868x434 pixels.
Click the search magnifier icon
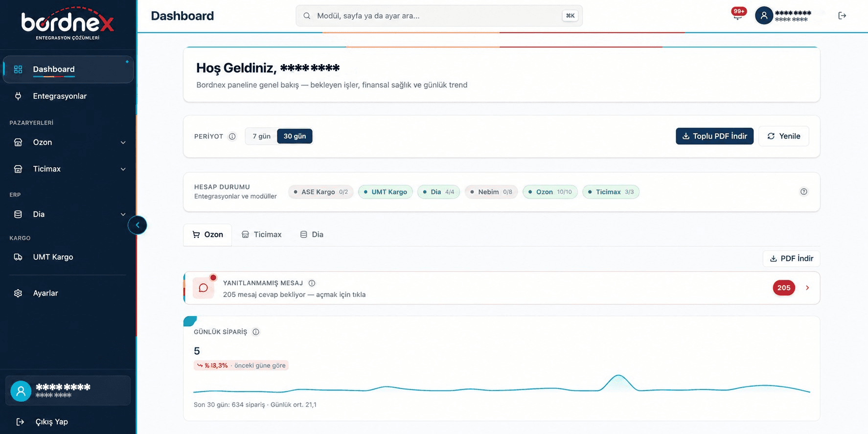coord(307,16)
